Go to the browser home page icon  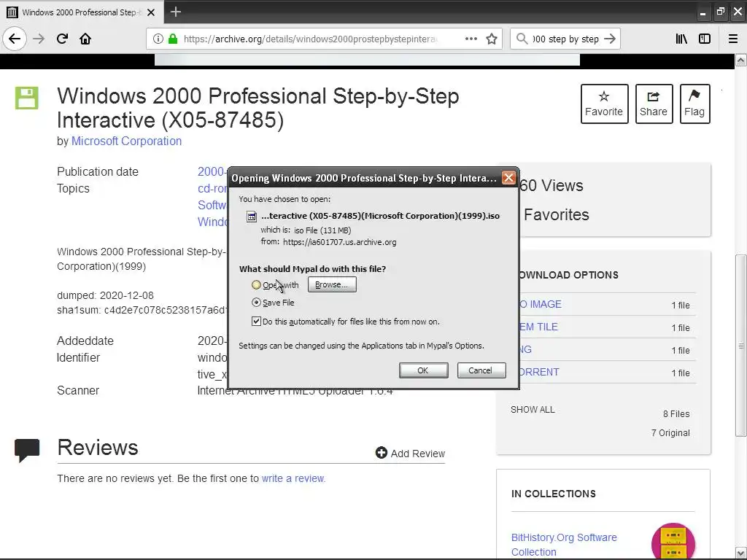85,39
